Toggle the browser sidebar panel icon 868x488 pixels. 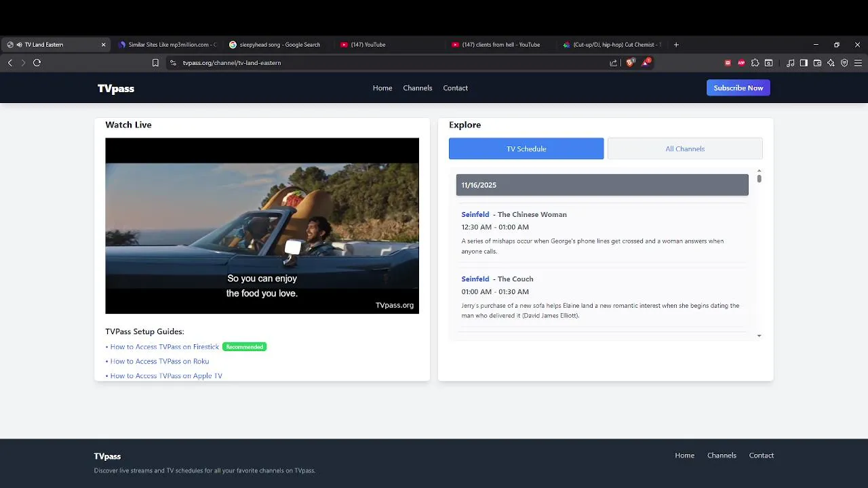(x=804, y=62)
